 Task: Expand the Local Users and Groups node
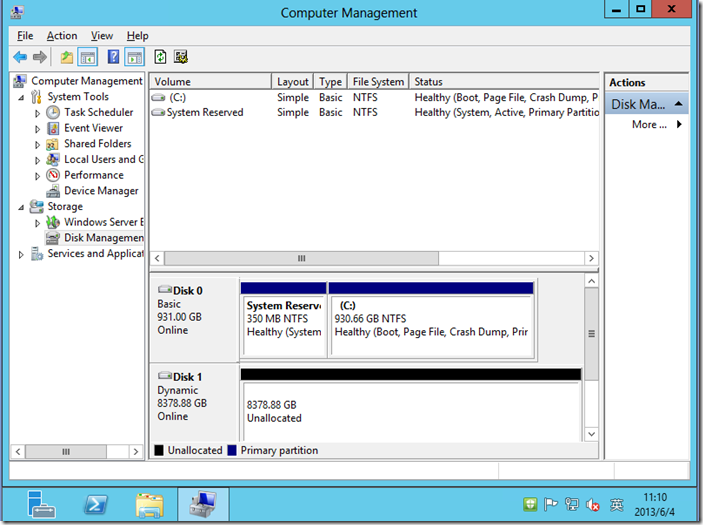click(38, 161)
